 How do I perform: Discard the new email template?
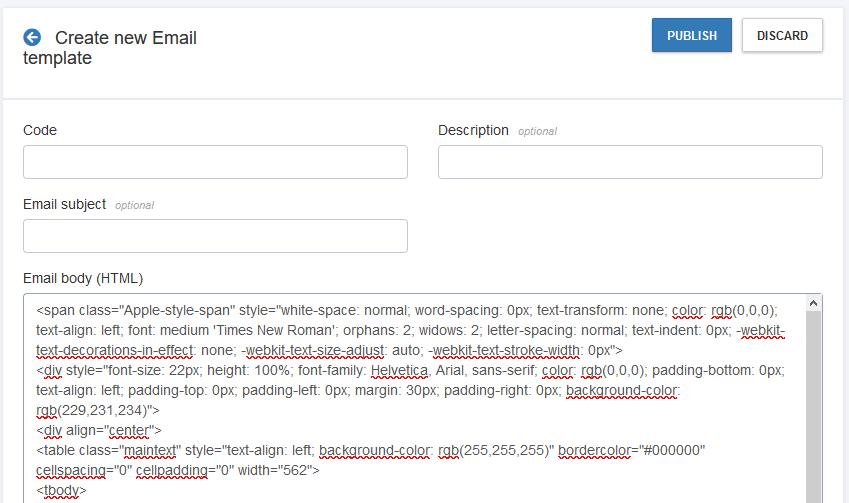click(782, 35)
